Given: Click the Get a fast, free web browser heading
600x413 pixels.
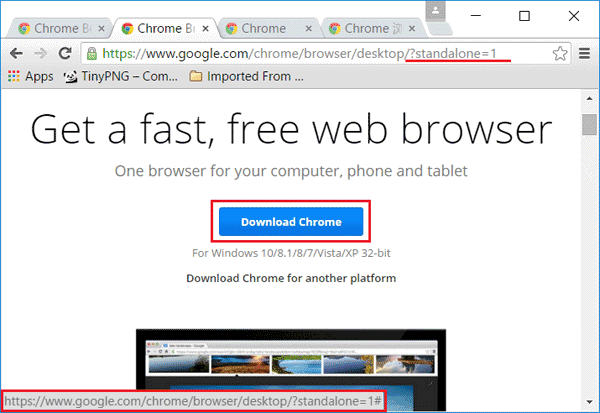Looking at the screenshot, I should click(x=291, y=129).
